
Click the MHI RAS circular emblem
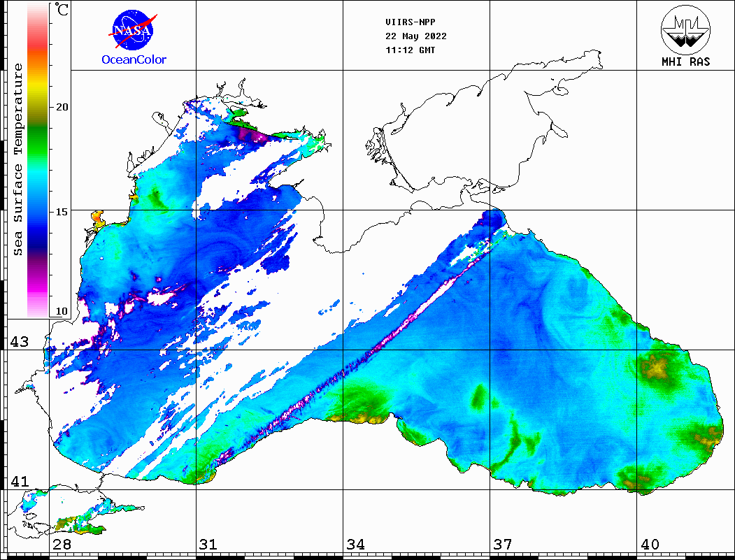pyautogui.click(x=685, y=29)
